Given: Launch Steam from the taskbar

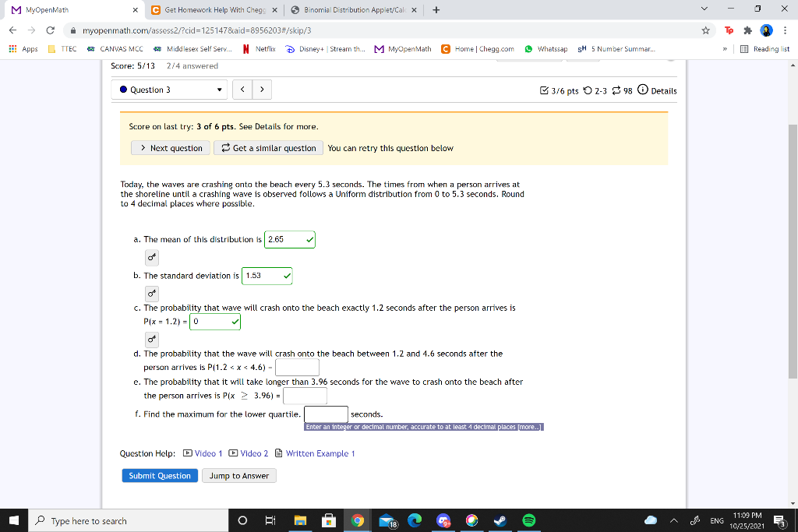Looking at the screenshot, I should pos(500,520).
